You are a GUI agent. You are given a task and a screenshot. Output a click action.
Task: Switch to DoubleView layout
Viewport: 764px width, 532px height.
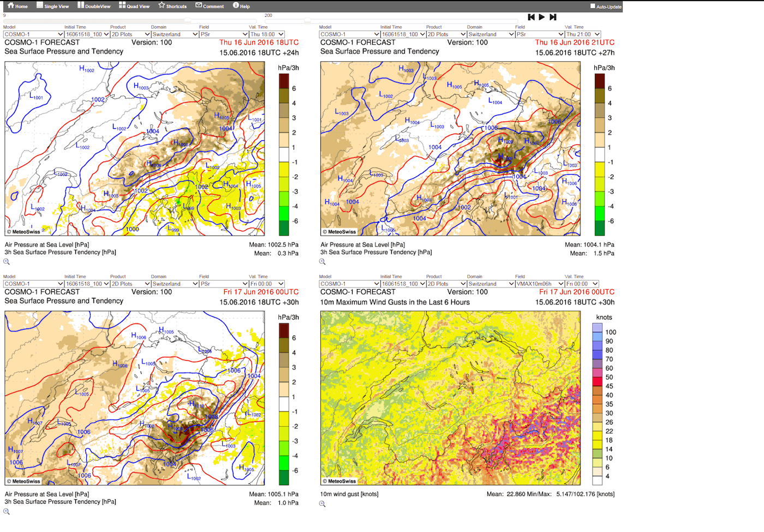click(x=94, y=6)
